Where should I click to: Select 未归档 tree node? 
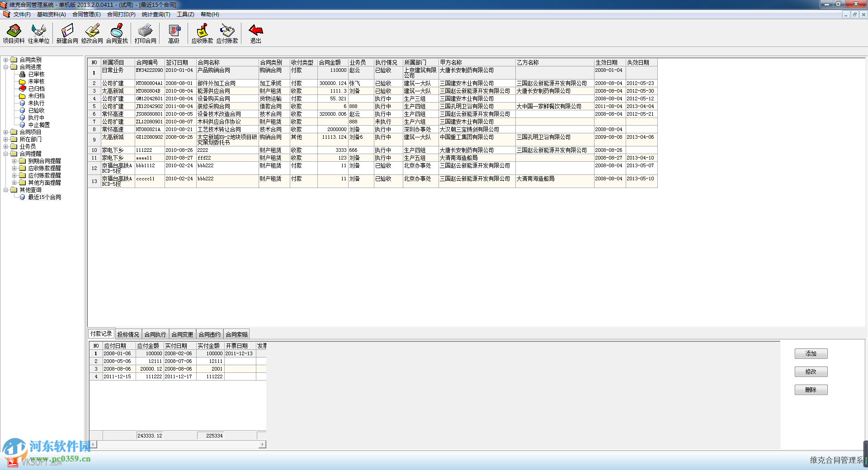pyautogui.click(x=36, y=96)
